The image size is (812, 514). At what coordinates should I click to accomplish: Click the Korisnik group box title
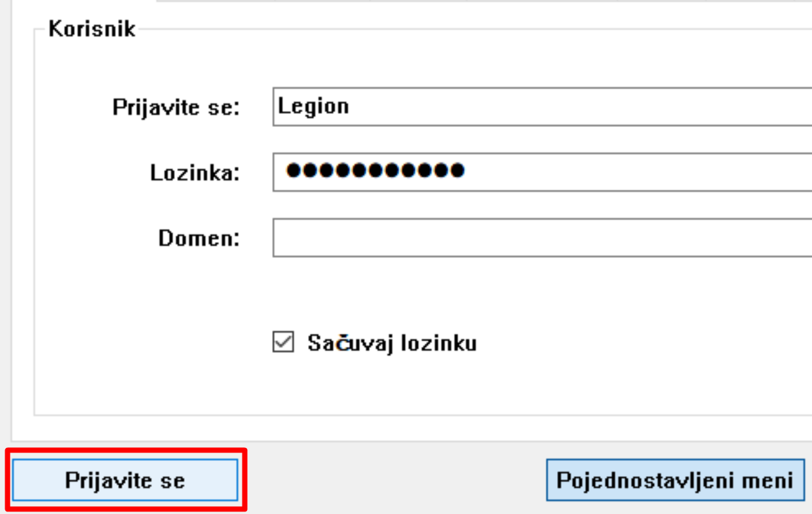(92, 29)
